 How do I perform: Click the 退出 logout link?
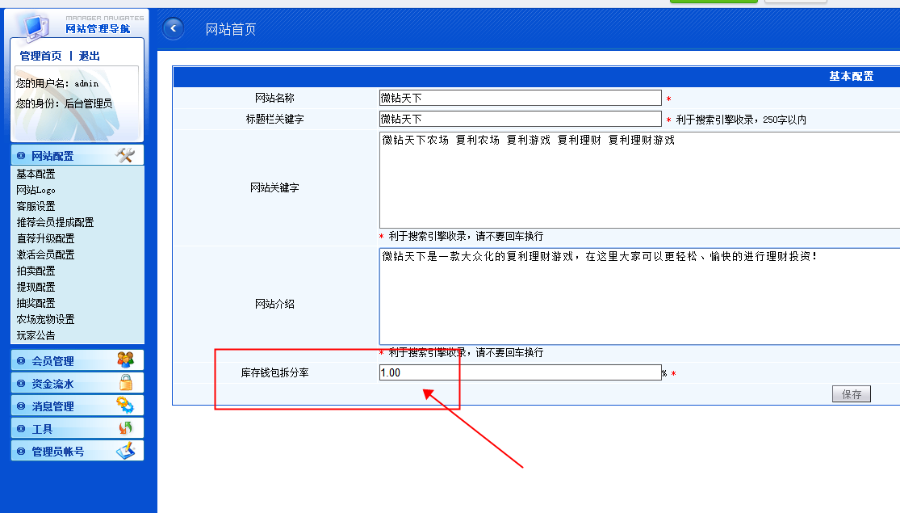click(89, 56)
